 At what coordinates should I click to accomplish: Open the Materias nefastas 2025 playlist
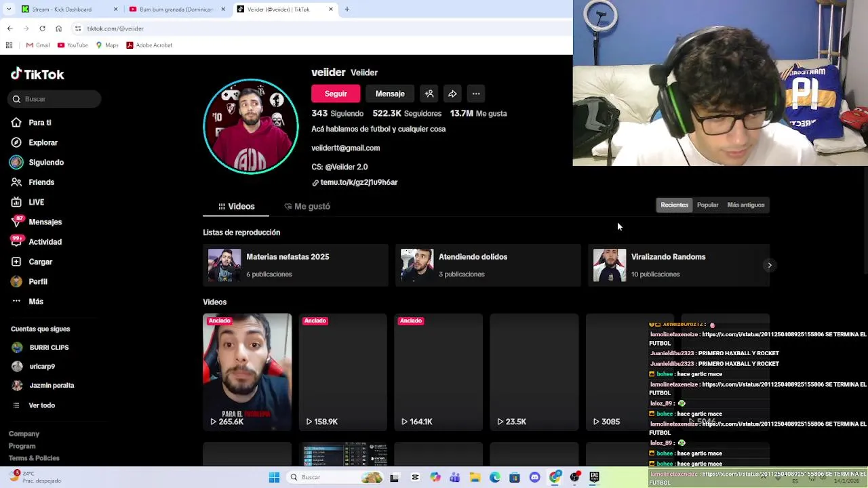coord(295,265)
